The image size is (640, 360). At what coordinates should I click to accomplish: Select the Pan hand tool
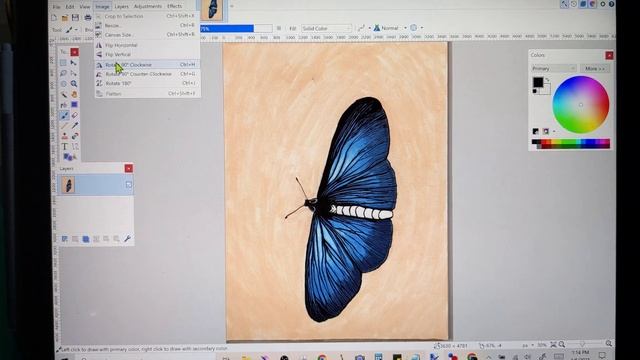74,94
